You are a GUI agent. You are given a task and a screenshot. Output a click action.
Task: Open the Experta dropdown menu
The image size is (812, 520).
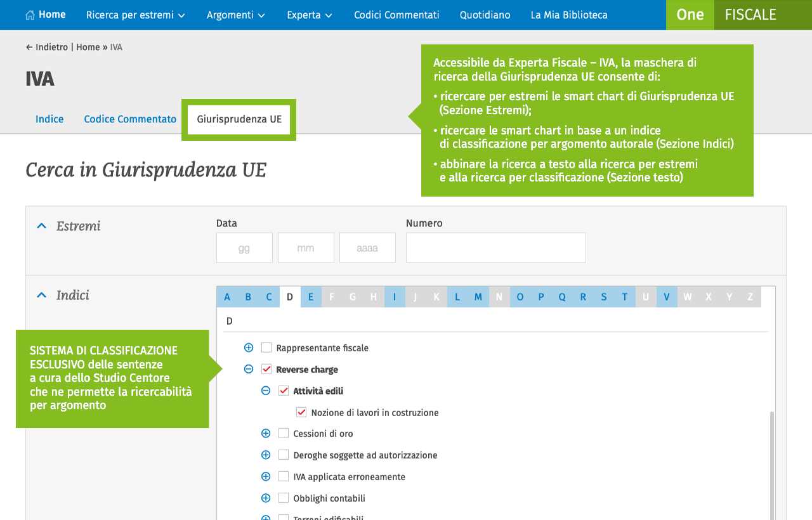(x=309, y=15)
